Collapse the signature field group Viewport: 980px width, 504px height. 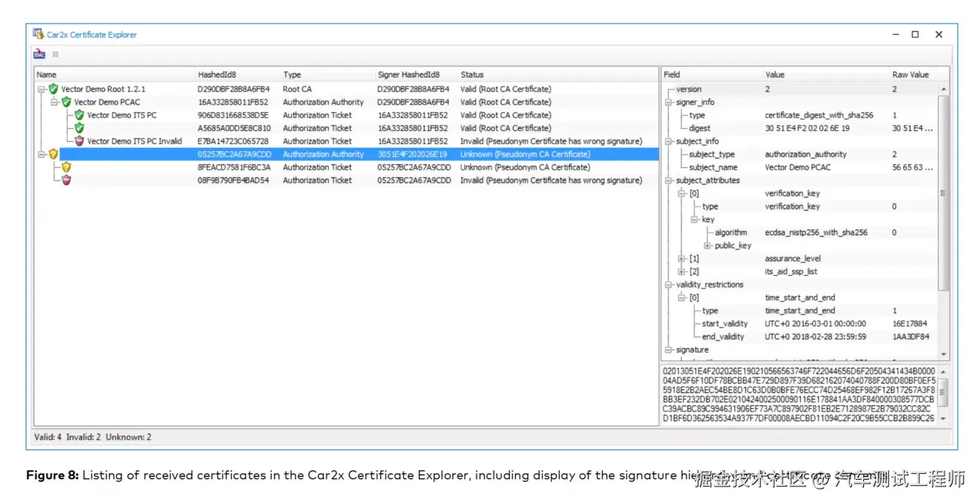668,350
